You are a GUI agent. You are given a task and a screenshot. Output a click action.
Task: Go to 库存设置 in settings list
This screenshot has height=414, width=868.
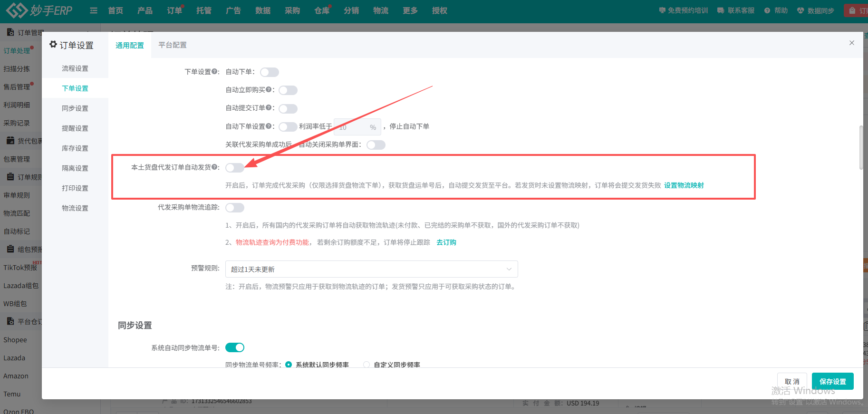(x=75, y=148)
